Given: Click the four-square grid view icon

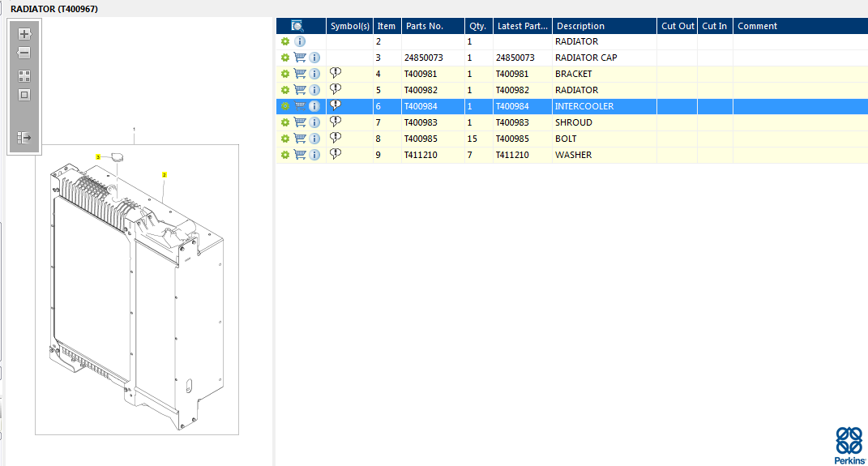Looking at the screenshot, I should pyautogui.click(x=24, y=76).
